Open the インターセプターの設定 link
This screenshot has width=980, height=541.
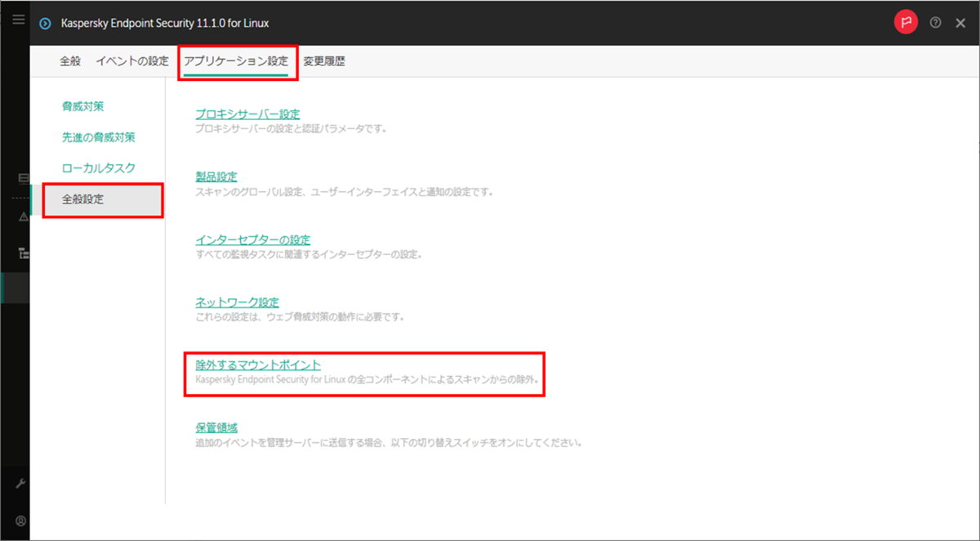point(253,239)
